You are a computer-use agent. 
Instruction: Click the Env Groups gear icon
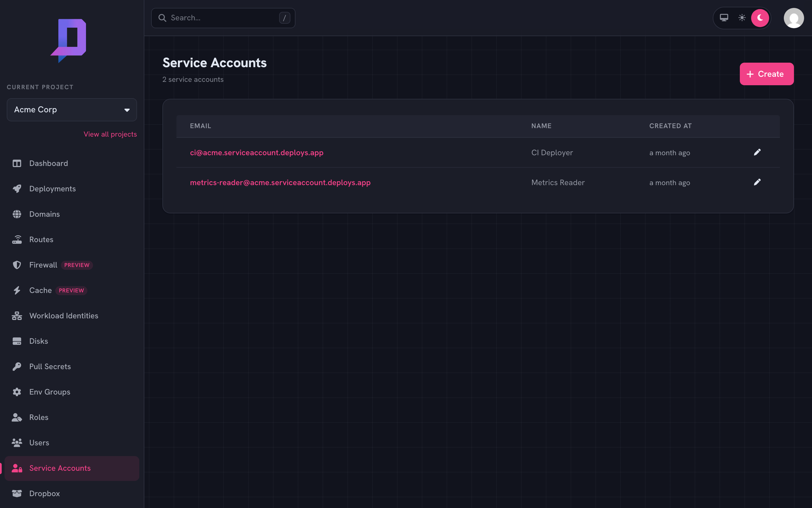(x=17, y=392)
